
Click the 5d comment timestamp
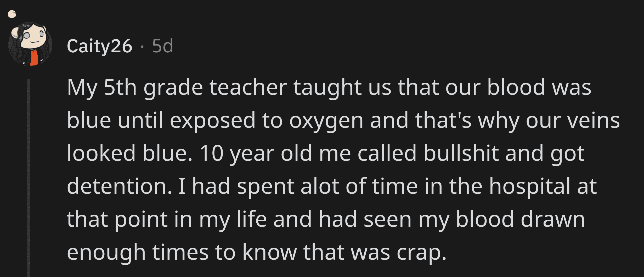[162, 46]
